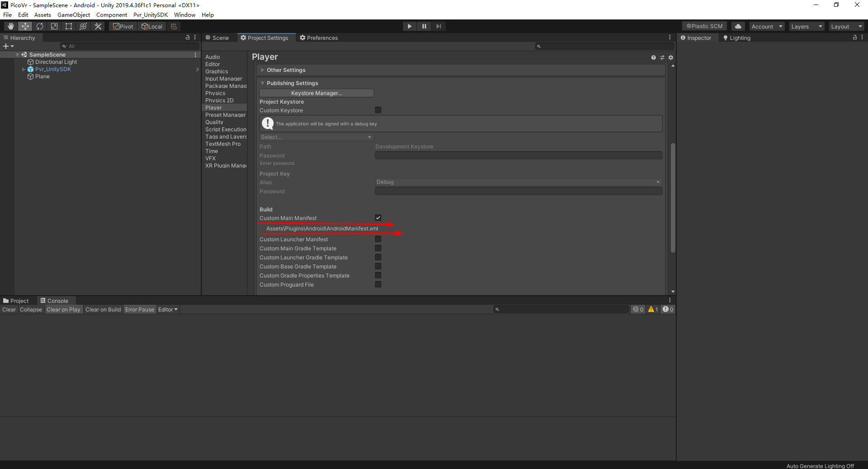868x469 pixels.
Task: Open the GameObject menu
Action: point(73,14)
